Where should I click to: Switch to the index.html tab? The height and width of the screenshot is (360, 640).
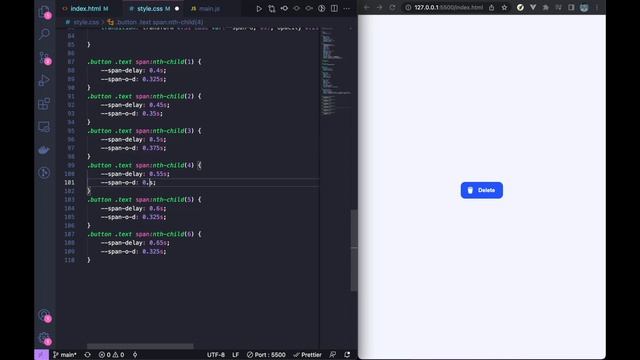click(x=86, y=8)
